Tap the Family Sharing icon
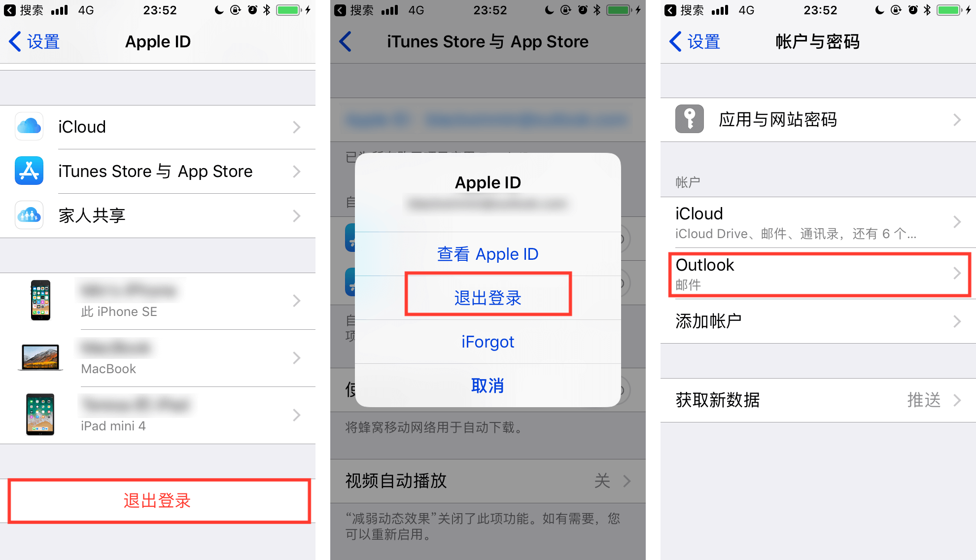976x560 pixels. click(x=29, y=215)
